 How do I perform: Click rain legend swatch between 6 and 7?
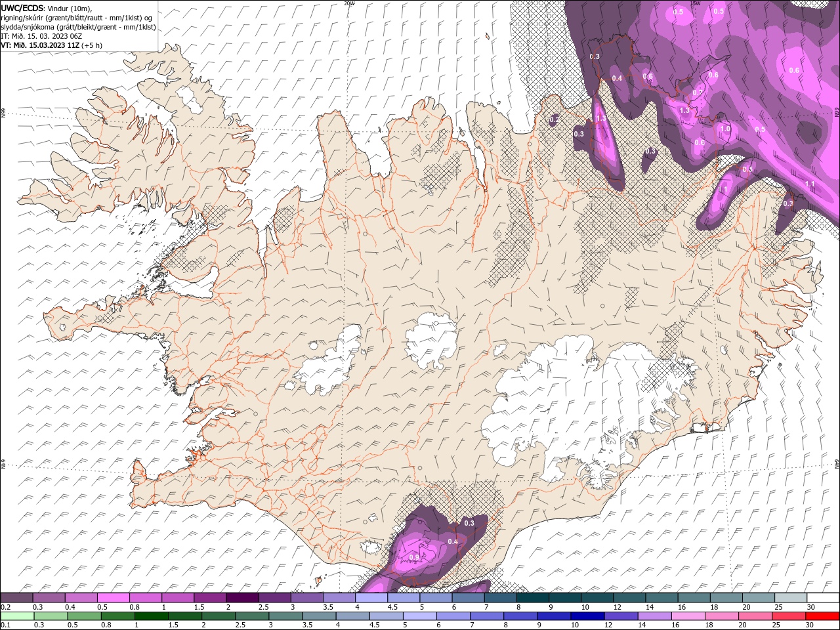point(454,616)
